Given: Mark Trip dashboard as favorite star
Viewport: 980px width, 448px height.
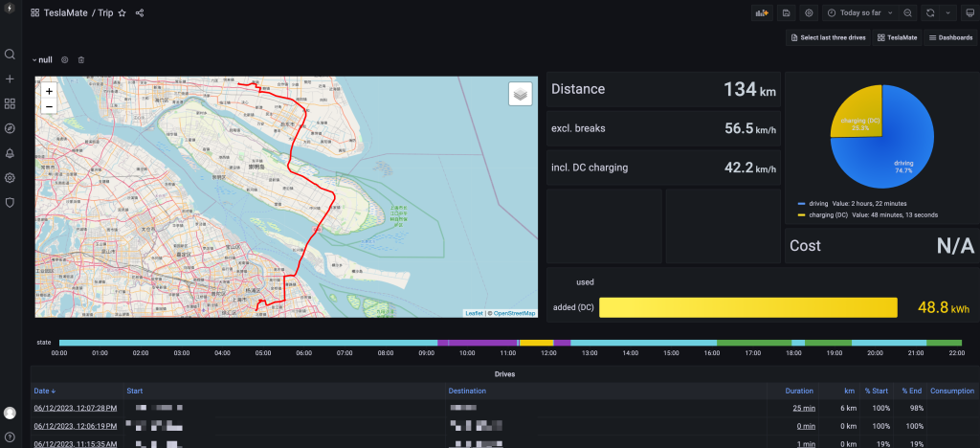Looking at the screenshot, I should [x=122, y=13].
